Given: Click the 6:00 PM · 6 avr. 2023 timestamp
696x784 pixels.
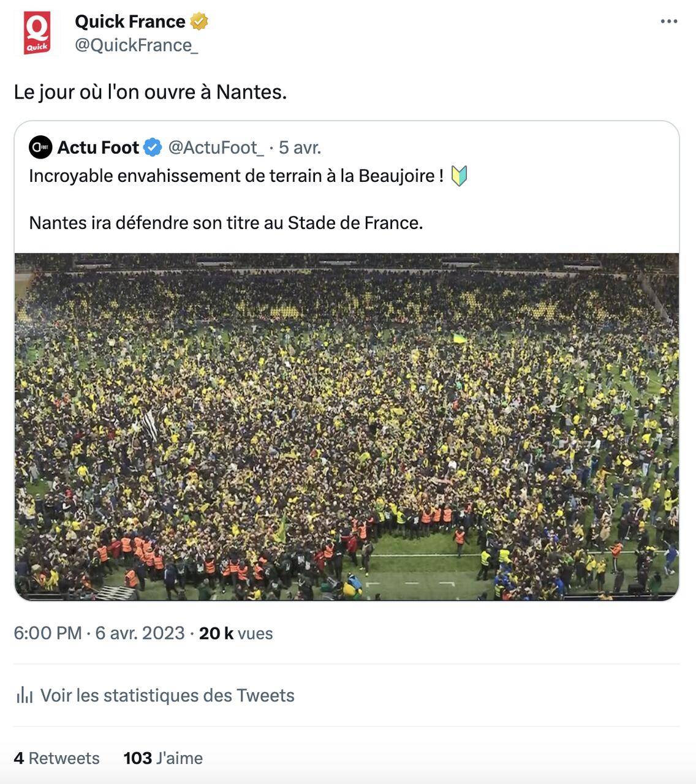Looking at the screenshot, I should (99, 633).
